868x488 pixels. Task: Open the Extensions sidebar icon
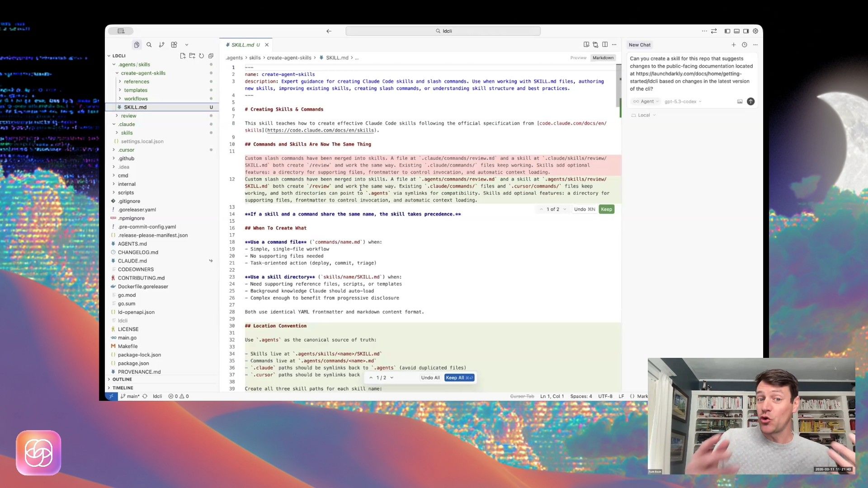click(x=174, y=45)
